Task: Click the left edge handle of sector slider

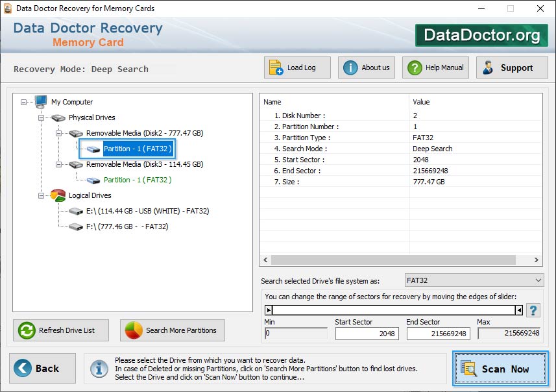Action: click(269, 310)
